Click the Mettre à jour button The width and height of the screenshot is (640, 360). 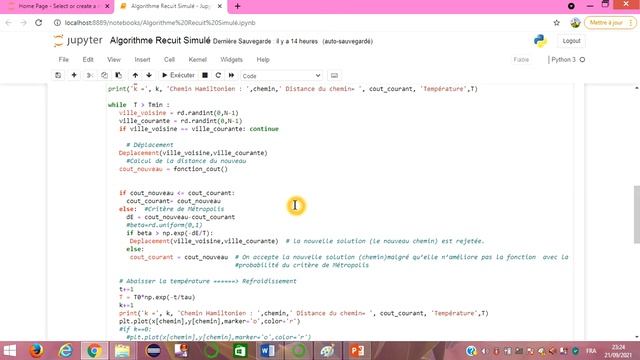610,23
